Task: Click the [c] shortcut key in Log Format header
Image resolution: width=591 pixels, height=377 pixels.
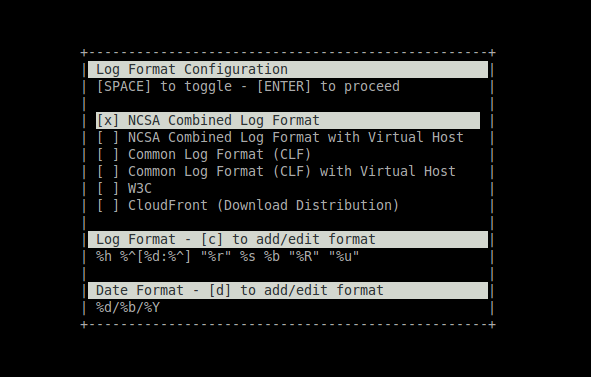Action: [x=212, y=239]
